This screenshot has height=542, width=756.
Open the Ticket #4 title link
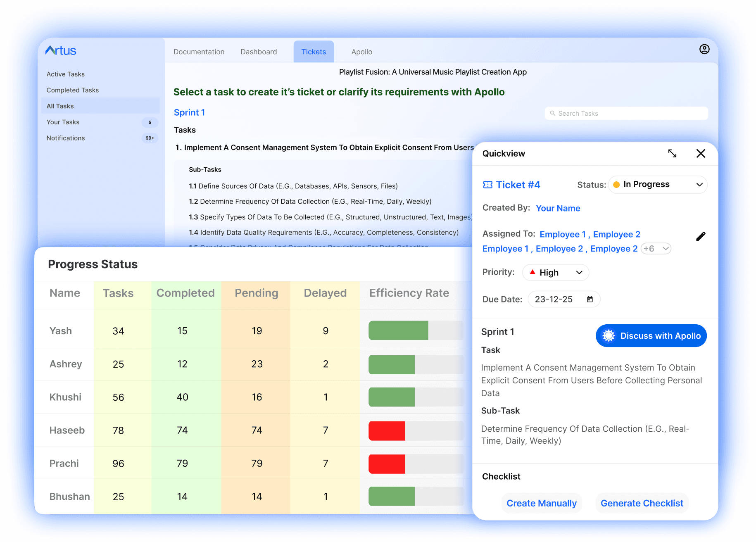tap(518, 185)
